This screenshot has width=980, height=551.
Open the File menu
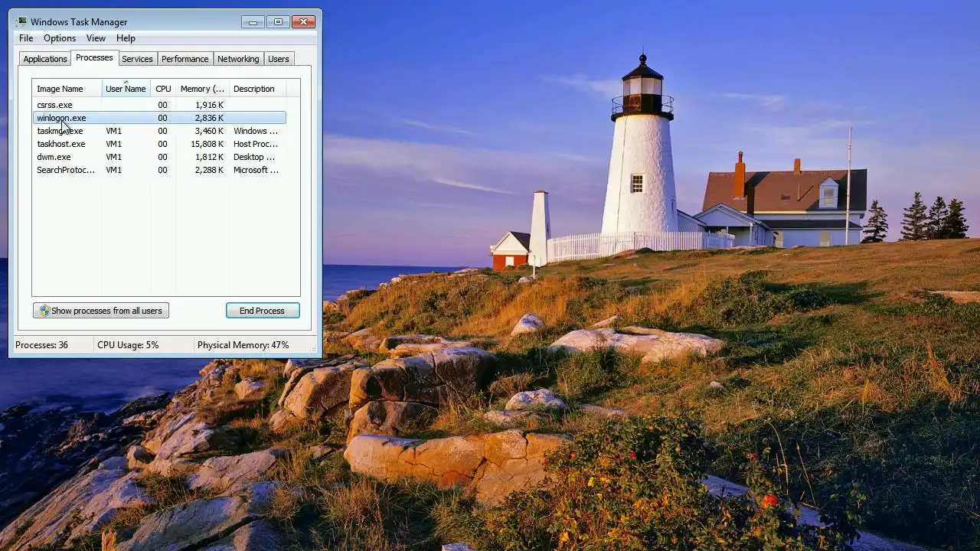26,38
